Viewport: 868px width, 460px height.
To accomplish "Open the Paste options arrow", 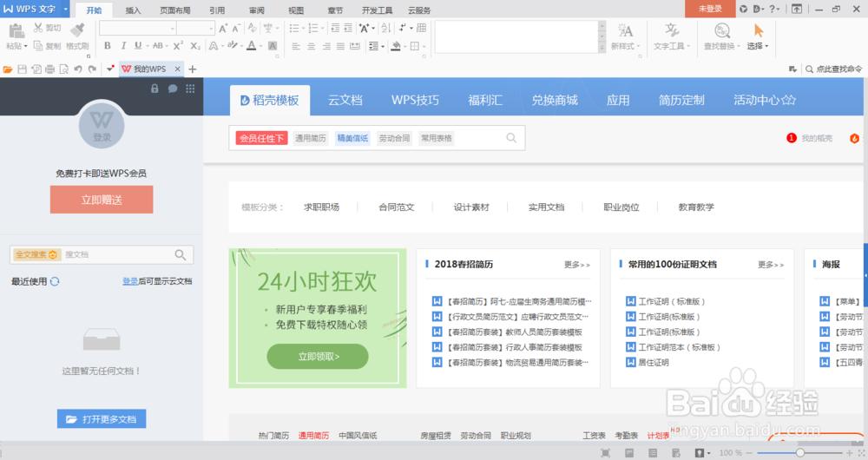I will [25, 47].
